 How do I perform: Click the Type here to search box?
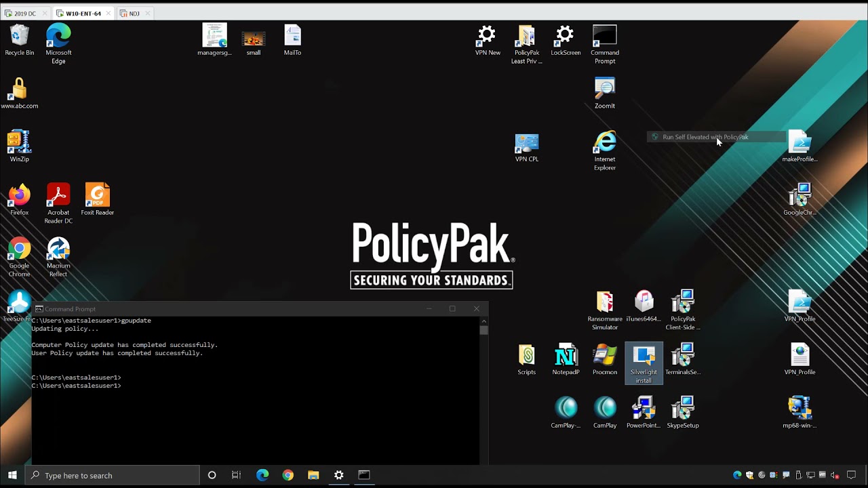[112, 475]
